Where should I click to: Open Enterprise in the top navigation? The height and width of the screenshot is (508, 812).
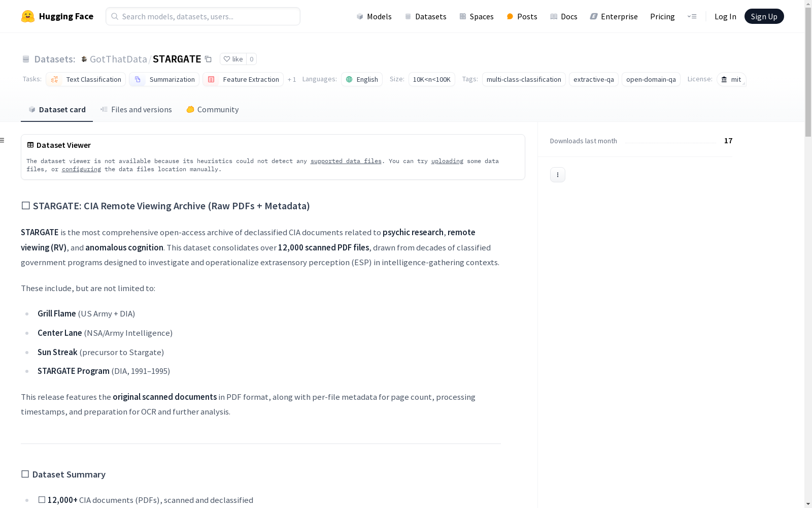coord(614,16)
